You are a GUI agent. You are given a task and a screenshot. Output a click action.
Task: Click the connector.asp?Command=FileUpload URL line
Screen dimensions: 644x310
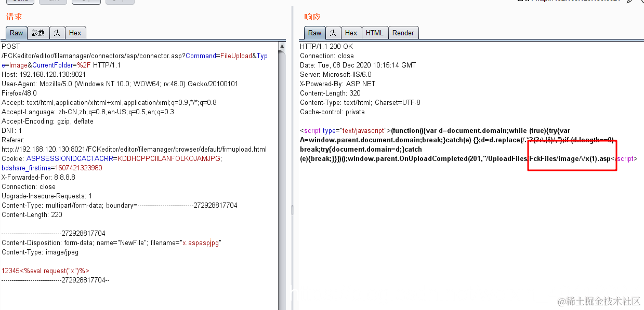click(135, 56)
